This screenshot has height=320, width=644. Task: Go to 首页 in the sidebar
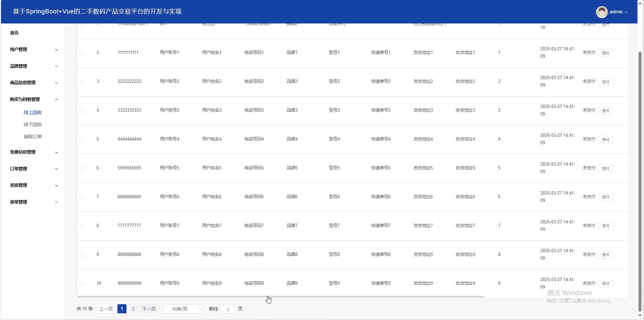point(14,33)
